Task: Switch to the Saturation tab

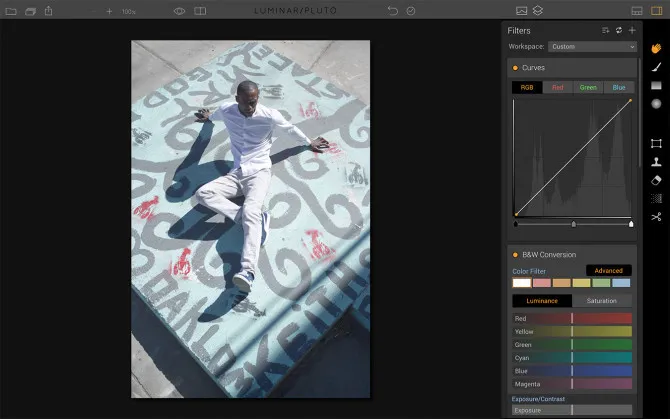Action: 601,301
